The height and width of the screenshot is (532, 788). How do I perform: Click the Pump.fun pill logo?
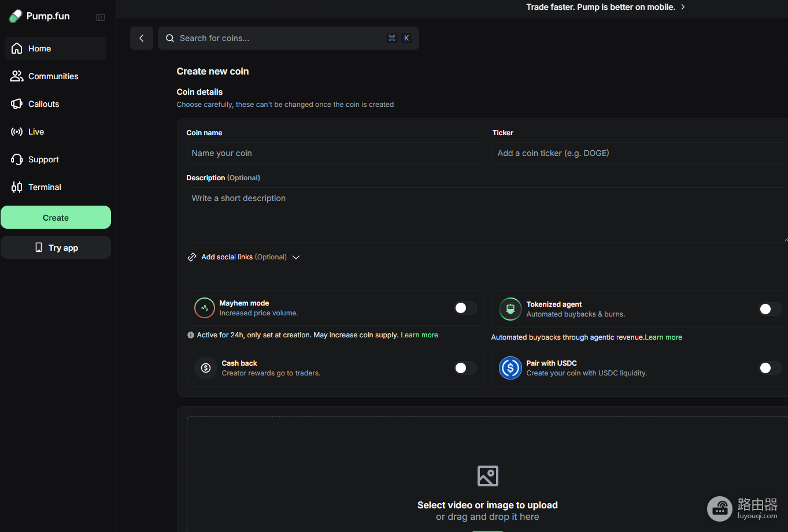pos(16,16)
